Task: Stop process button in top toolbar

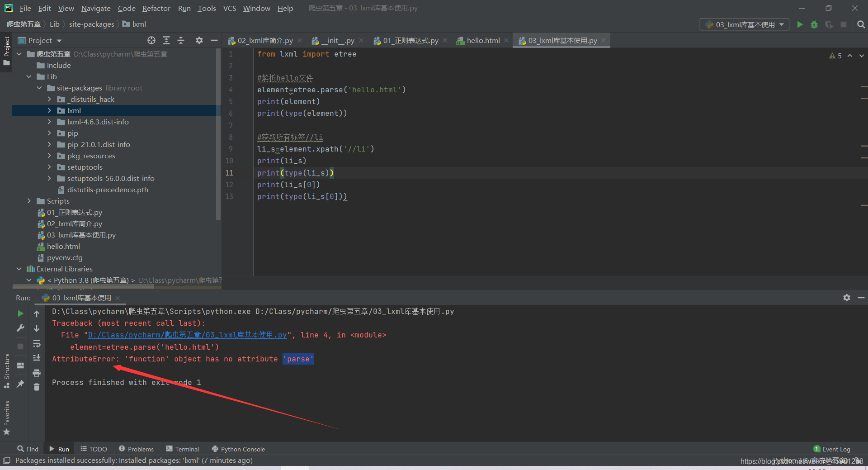Action: coord(844,24)
